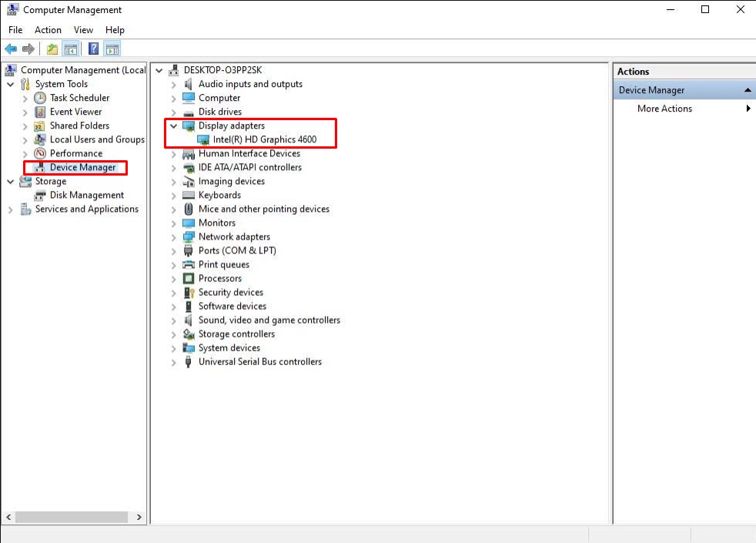Select the System devices label
The height and width of the screenshot is (543, 756).
tap(229, 348)
